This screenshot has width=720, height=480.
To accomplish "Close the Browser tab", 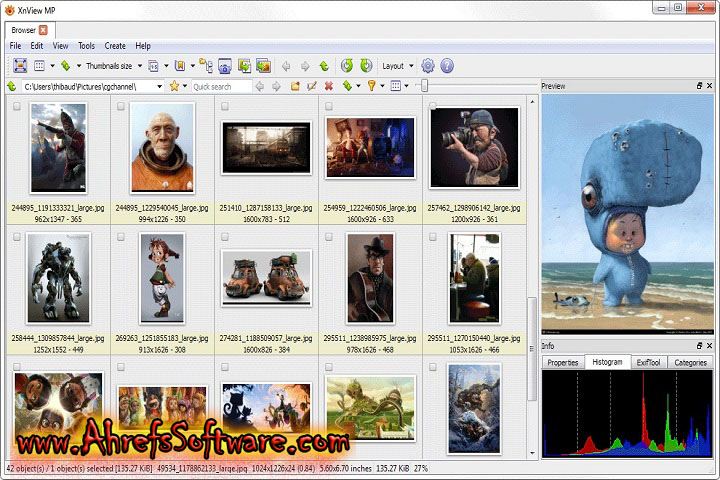I will pyautogui.click(x=43, y=30).
